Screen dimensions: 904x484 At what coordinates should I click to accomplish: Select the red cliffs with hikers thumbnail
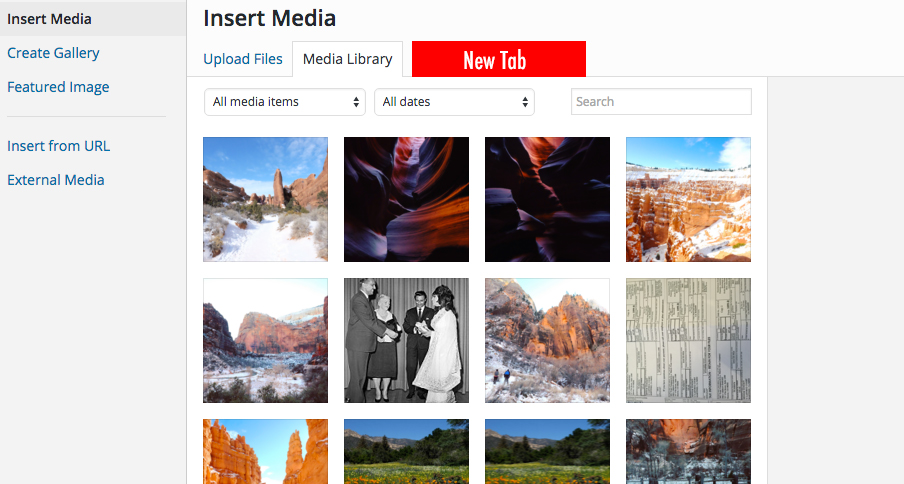[x=547, y=341]
